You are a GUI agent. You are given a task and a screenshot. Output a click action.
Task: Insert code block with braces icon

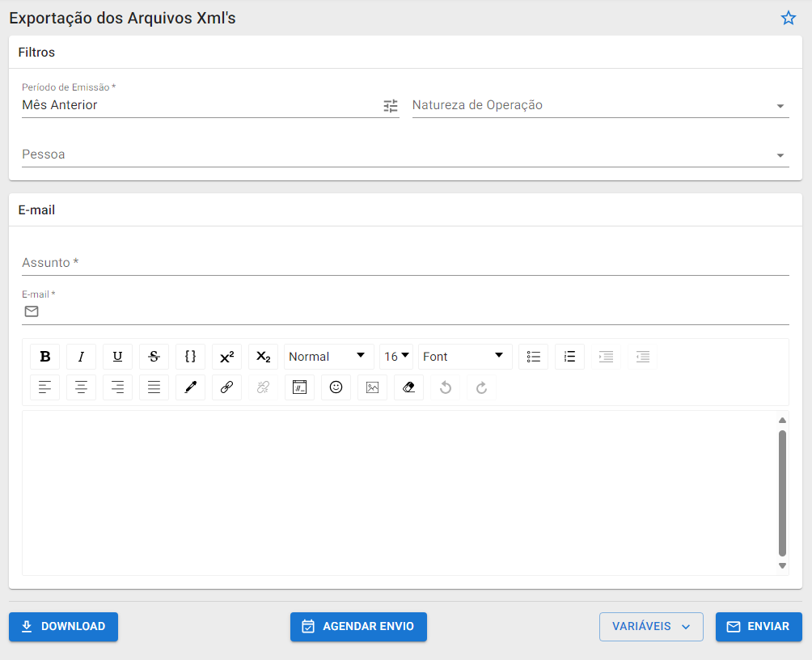[x=190, y=357]
